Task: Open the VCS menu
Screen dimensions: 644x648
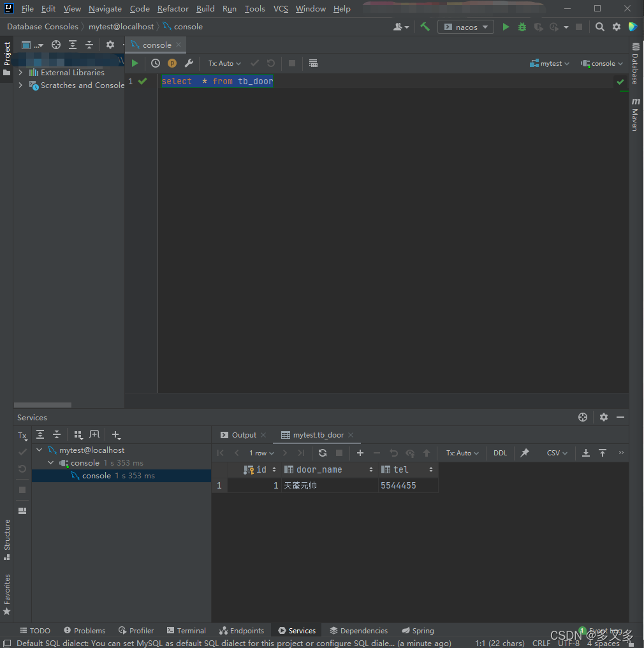Action: click(x=281, y=9)
